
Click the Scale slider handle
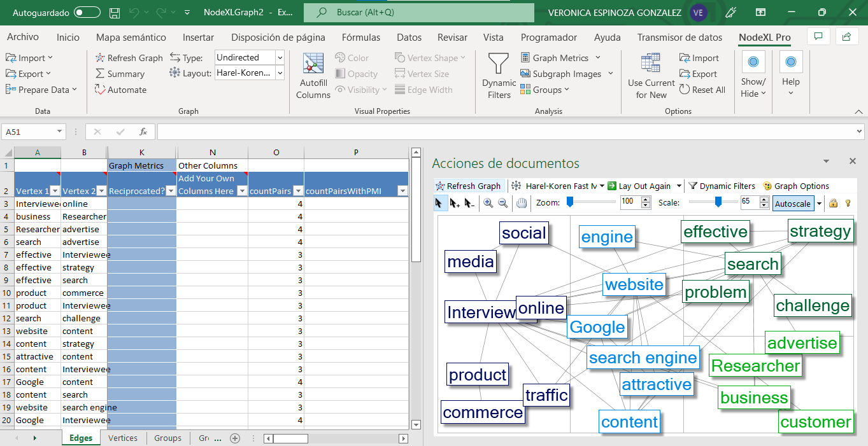coord(718,202)
